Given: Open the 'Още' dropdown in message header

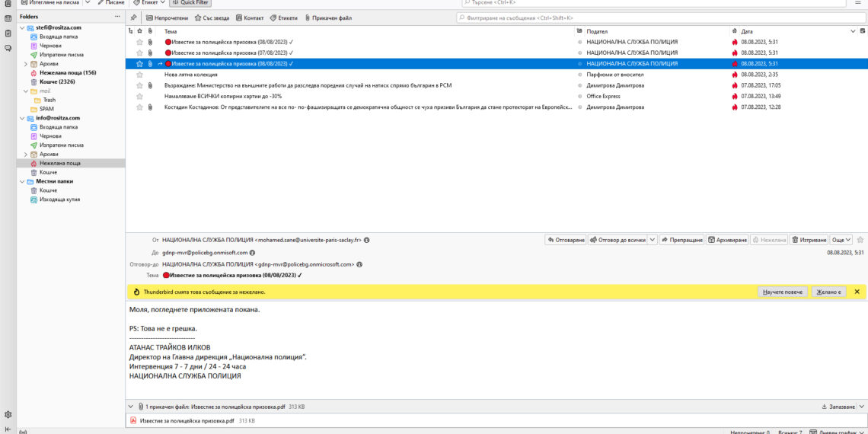Looking at the screenshot, I should point(841,240).
